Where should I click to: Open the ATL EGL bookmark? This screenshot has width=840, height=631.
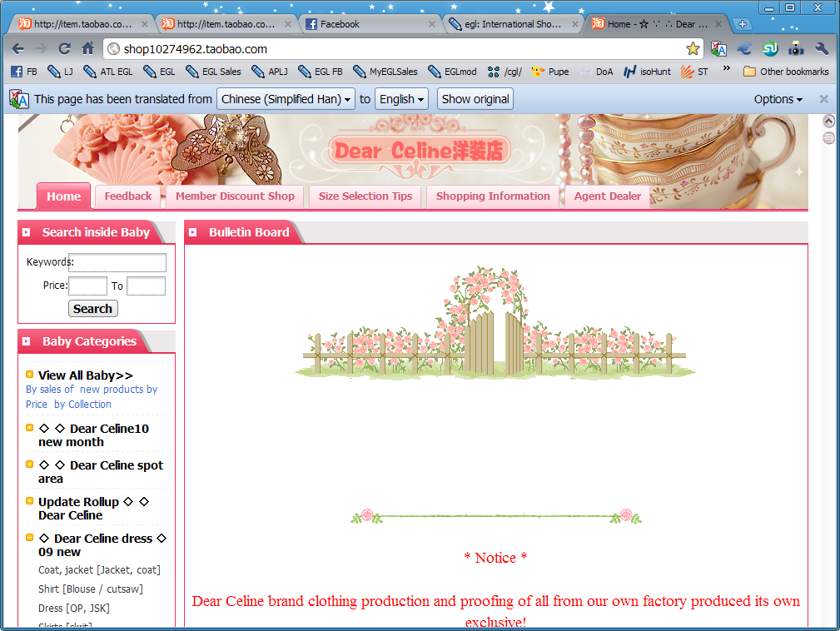[107, 72]
